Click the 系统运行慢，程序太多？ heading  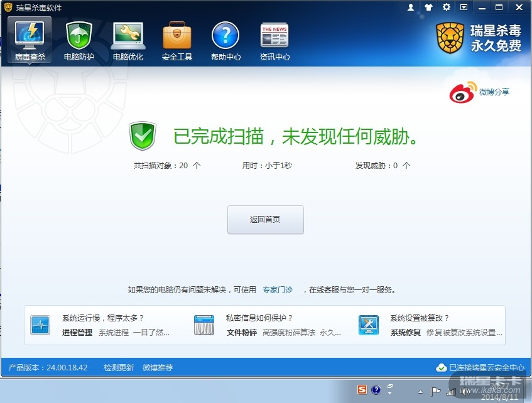(103, 318)
